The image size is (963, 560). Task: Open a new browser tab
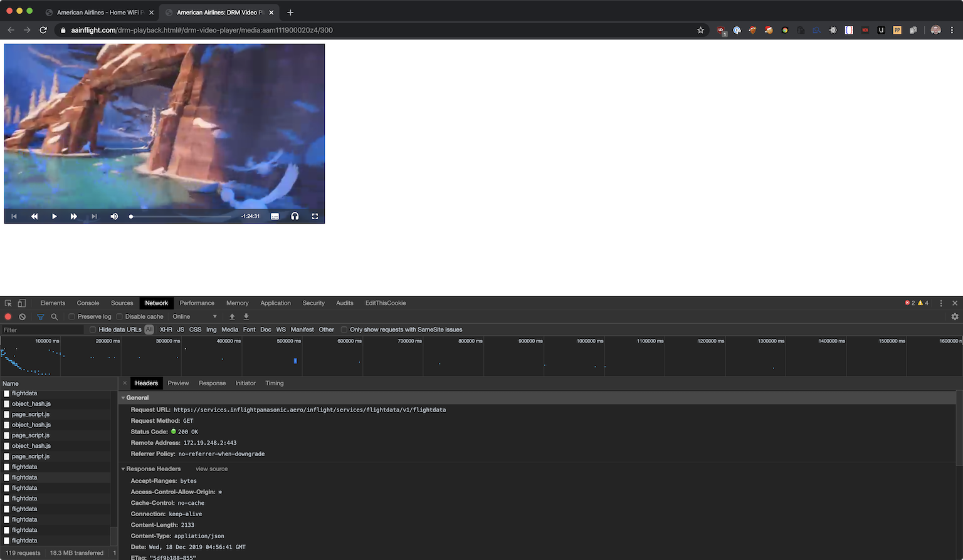tap(290, 13)
